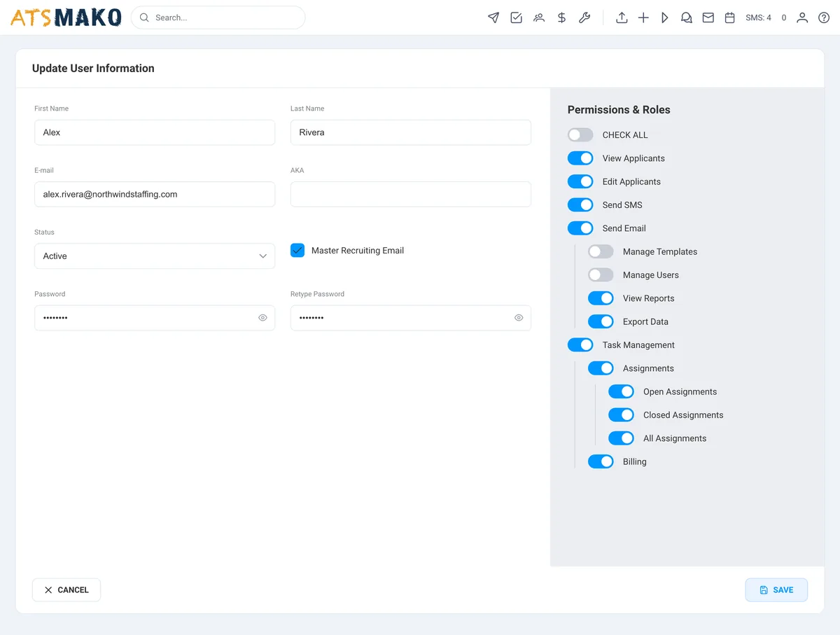Toggle the All Assignments switch
Image resolution: width=840 pixels, height=635 pixels.
click(x=621, y=438)
